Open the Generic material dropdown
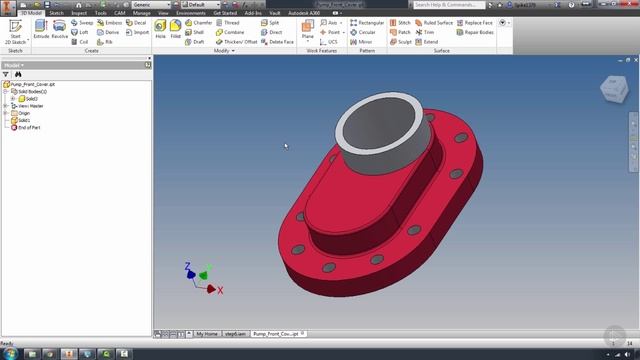Screen dimensions: 640x360 [x=151, y=5]
